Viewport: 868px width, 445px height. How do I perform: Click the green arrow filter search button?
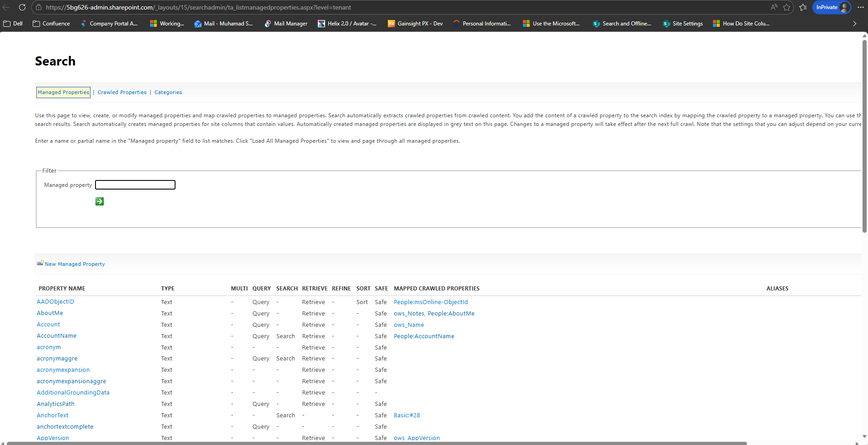coord(100,201)
